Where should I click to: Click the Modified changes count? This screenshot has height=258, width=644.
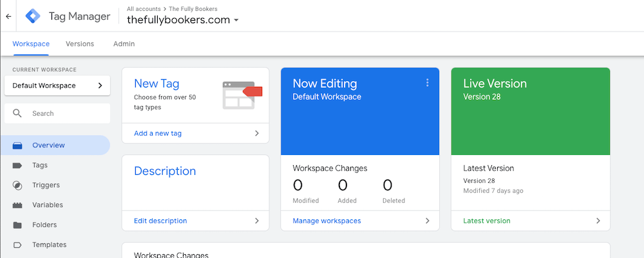pos(298,185)
